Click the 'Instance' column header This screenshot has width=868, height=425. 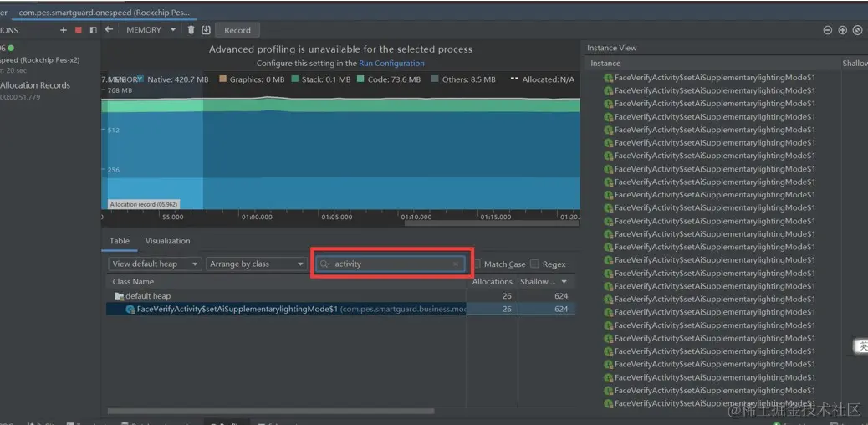coord(605,64)
